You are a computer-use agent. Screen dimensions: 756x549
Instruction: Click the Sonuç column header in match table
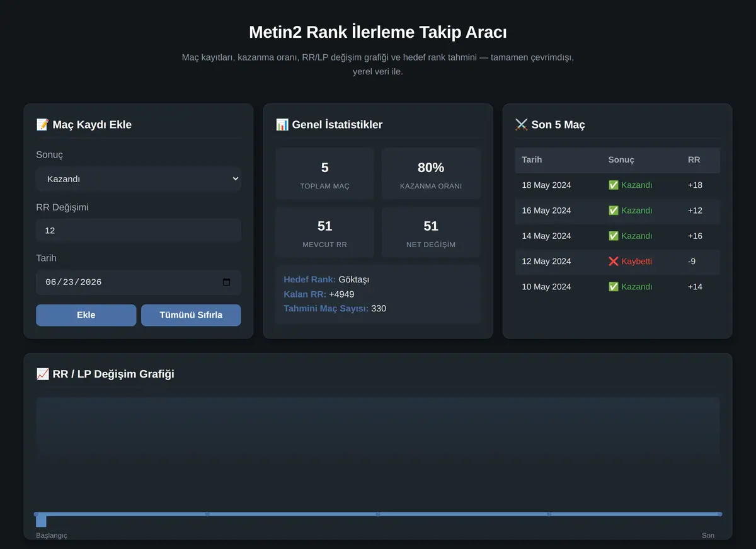[x=621, y=160]
